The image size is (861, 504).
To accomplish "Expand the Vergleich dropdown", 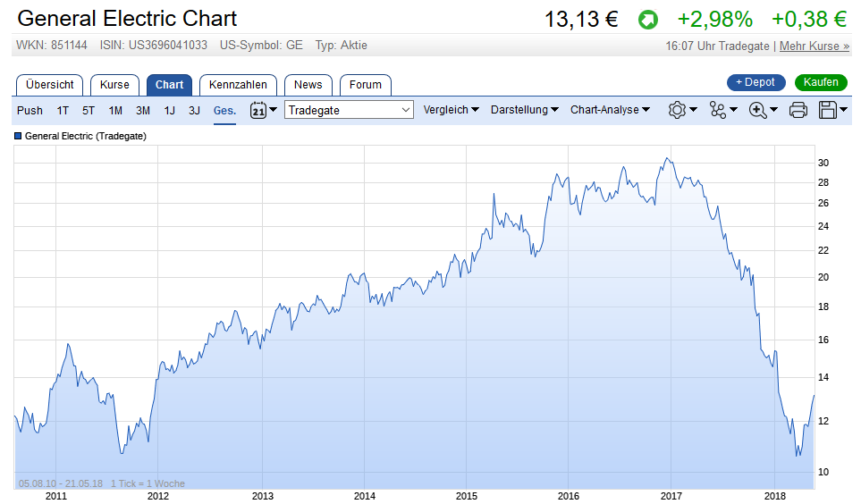I will pyautogui.click(x=451, y=110).
